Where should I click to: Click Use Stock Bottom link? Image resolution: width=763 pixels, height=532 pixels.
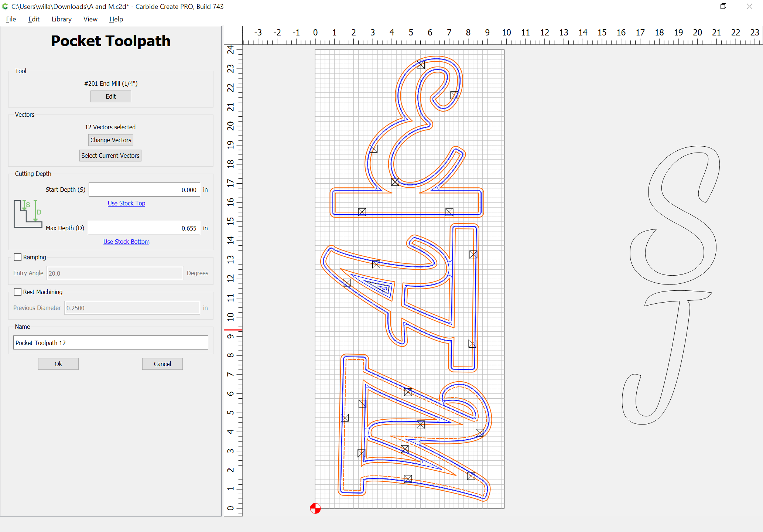point(126,242)
